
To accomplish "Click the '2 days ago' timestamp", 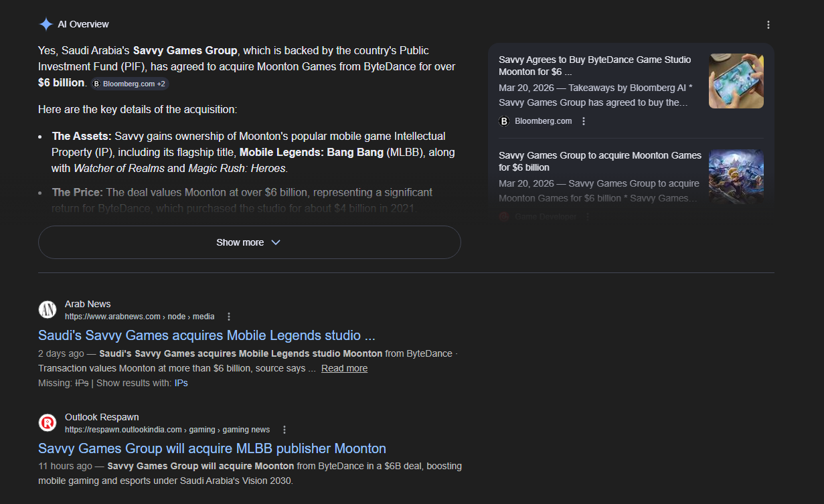I will [x=61, y=353].
